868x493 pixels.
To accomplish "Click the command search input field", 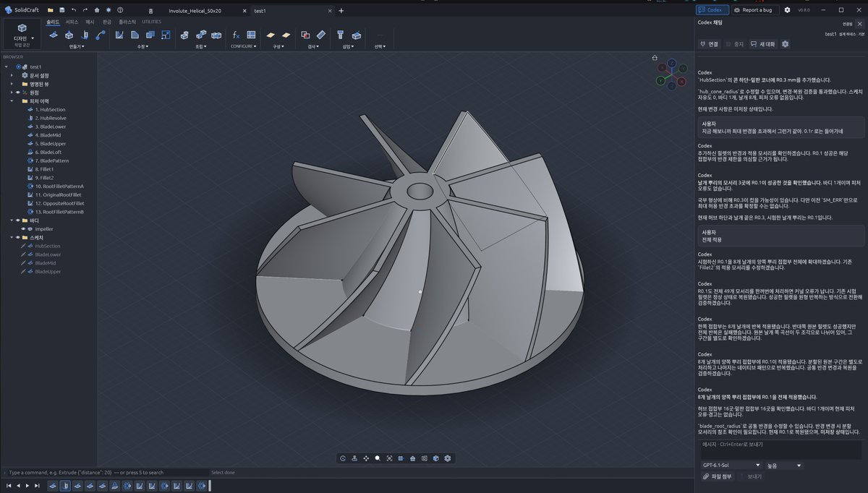I will click(109, 472).
